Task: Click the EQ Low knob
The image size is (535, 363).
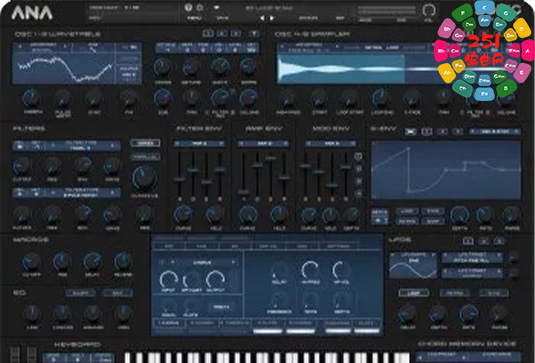Action: pos(32,313)
